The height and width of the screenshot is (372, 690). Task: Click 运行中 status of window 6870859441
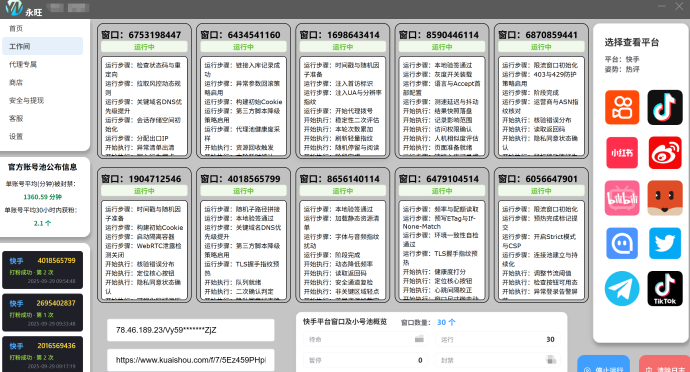541,47
